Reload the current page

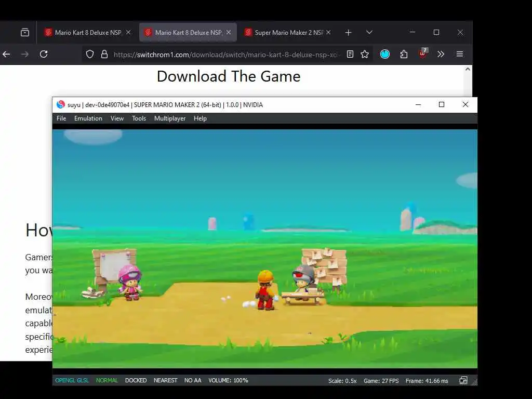point(44,54)
